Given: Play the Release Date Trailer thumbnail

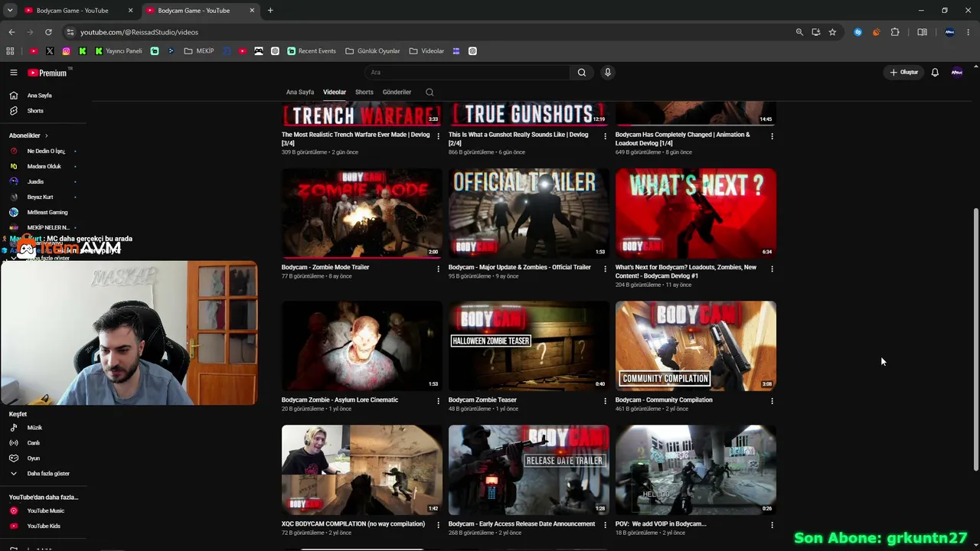Looking at the screenshot, I should (529, 470).
